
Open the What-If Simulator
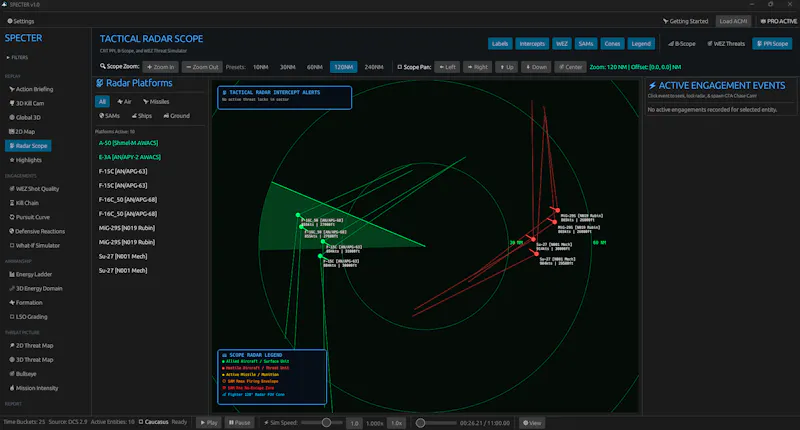34,245
